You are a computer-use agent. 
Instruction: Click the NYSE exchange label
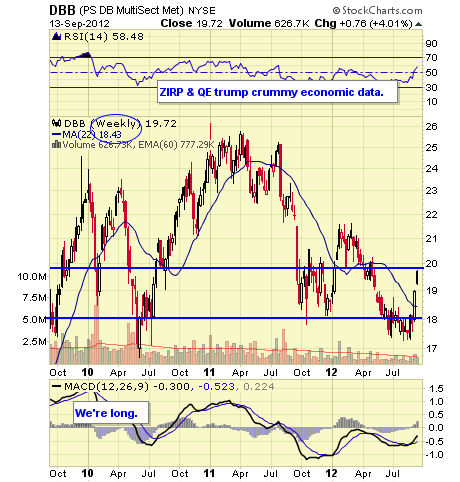(x=202, y=11)
